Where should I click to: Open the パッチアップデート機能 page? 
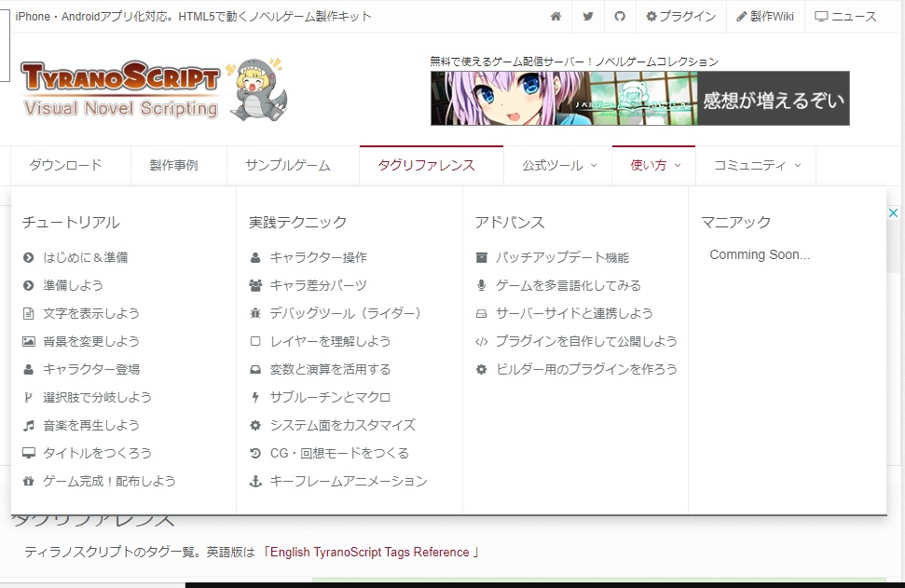563,257
